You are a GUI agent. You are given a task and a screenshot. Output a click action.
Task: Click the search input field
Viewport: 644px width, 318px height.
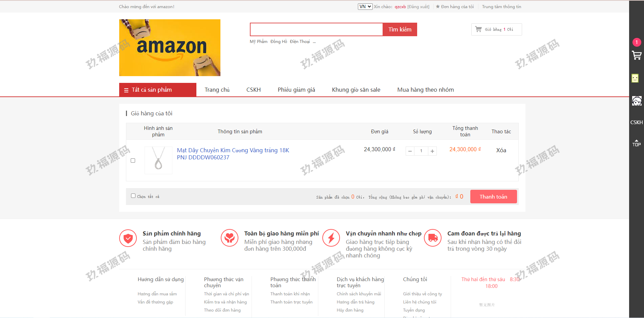pos(316,29)
